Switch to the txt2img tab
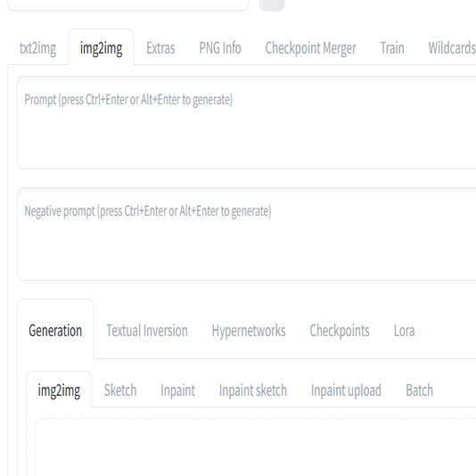Viewport: 476px width, 476px height. pyautogui.click(x=37, y=48)
